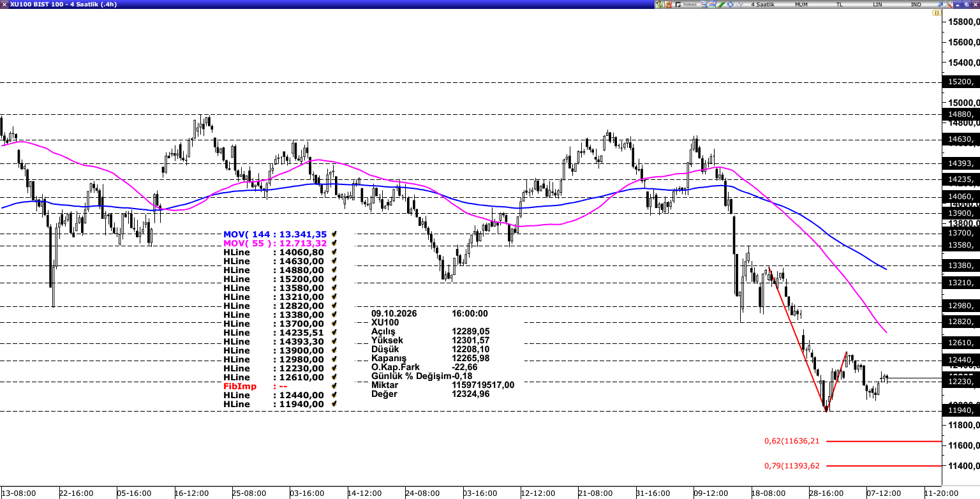Viewport: 980px width, 499px height.
Task: Open the 4 Saatlik timeframe selector
Action: coord(762,4)
